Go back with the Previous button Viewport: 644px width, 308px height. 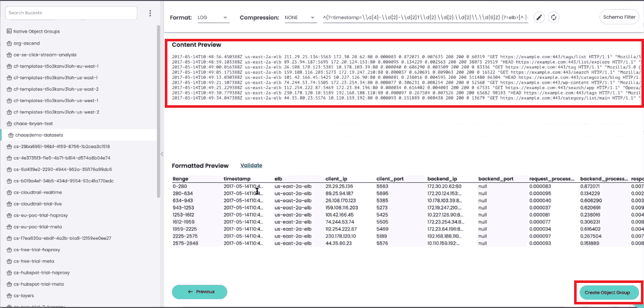coord(200,292)
